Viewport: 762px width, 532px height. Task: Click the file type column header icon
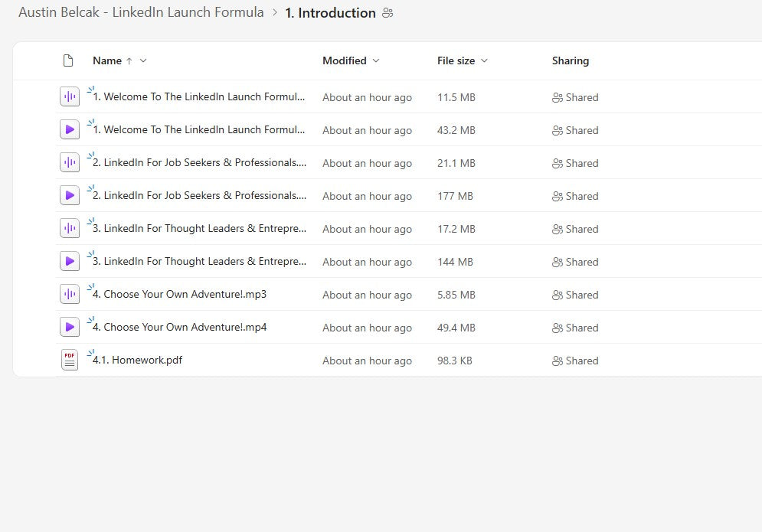pyautogui.click(x=67, y=60)
